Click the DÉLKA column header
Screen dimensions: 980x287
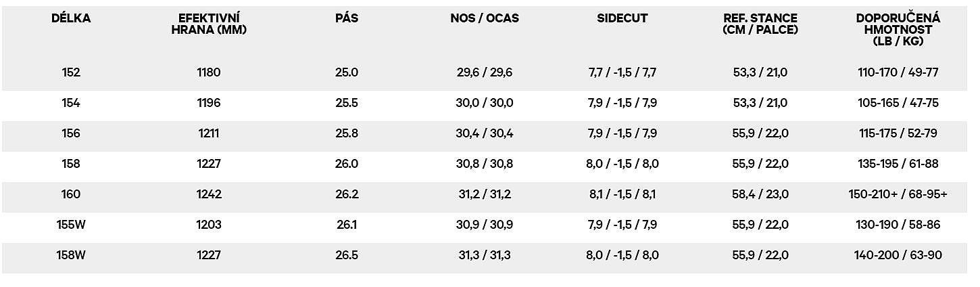click(x=71, y=18)
